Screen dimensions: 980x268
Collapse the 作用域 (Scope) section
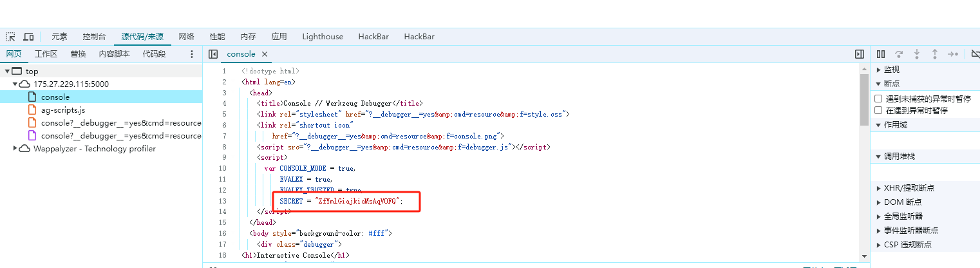click(x=878, y=125)
